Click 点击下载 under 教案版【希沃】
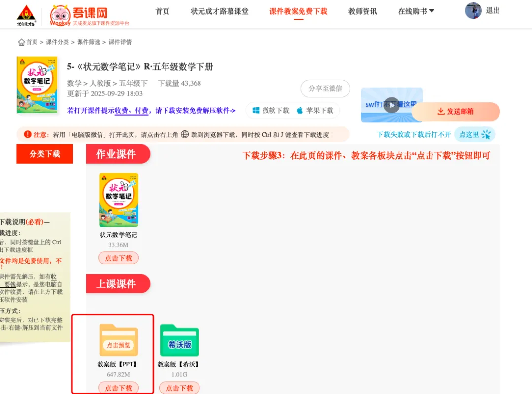Image resolution: width=532 pixels, height=394 pixels. tap(179, 388)
